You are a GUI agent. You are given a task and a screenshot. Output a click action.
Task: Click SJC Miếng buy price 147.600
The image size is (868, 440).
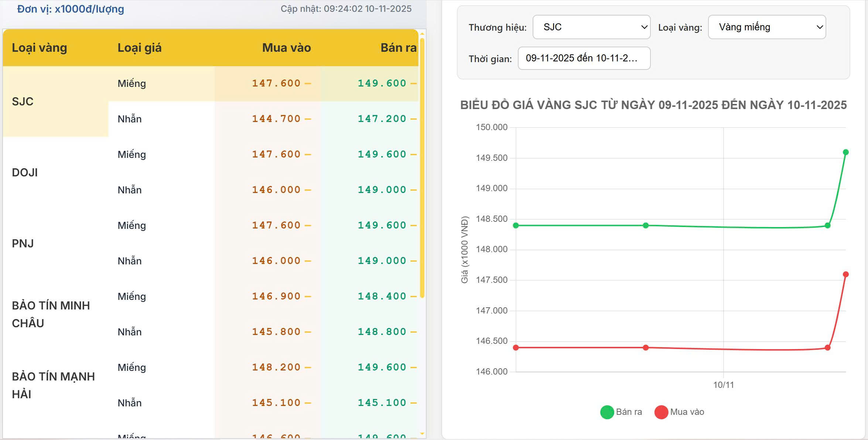pyautogui.click(x=276, y=83)
